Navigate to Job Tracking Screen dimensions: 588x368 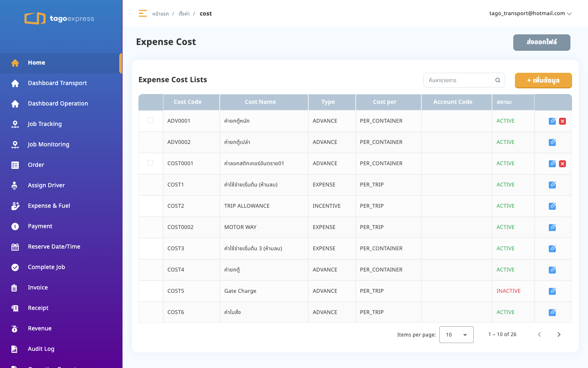(61, 124)
